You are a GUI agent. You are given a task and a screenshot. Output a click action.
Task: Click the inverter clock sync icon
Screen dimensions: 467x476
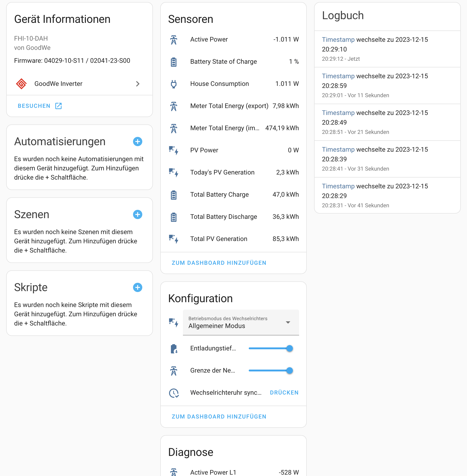tap(174, 393)
